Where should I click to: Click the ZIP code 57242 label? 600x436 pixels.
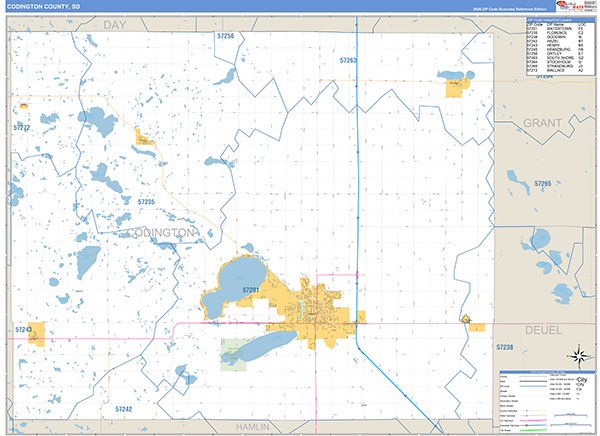(x=123, y=409)
